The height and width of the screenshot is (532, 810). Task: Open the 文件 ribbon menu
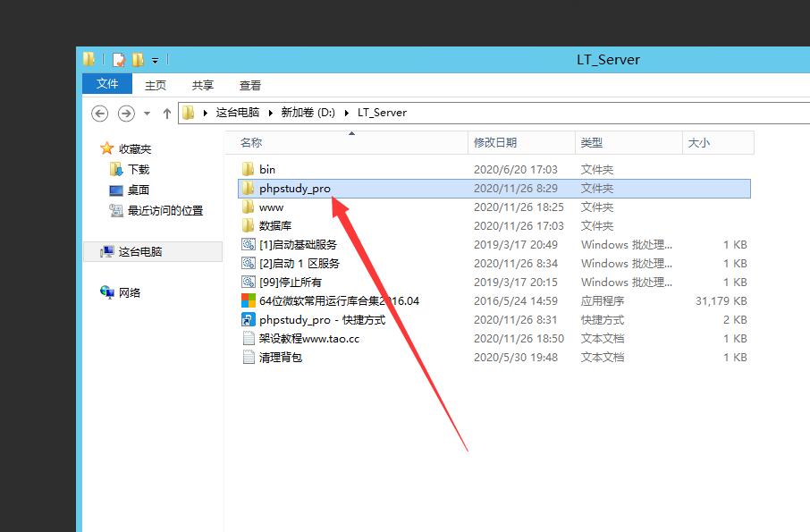click(x=107, y=84)
